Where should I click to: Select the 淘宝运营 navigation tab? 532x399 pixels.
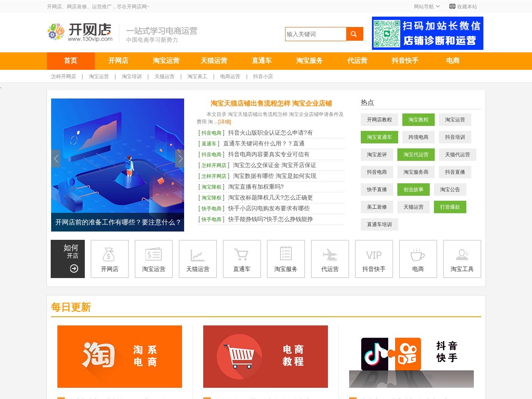[166, 61]
